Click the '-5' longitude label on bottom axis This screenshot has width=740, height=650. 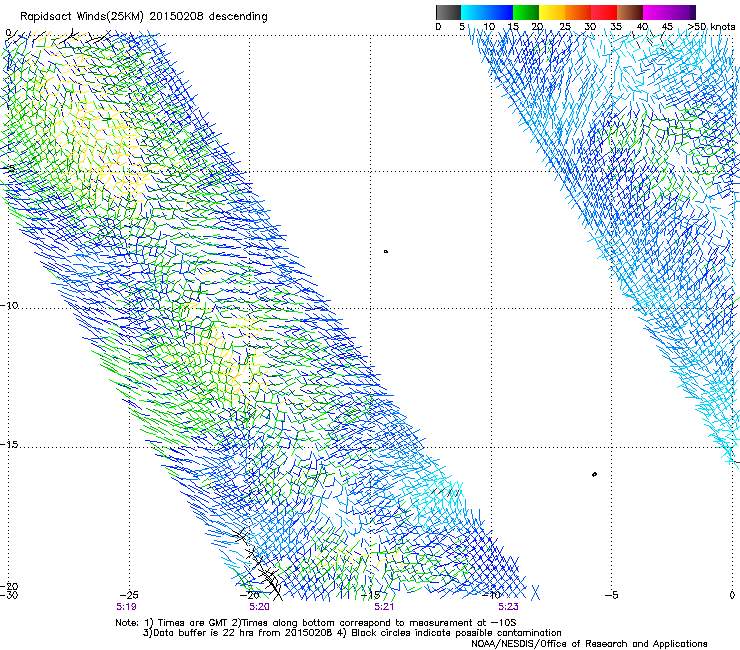pyautogui.click(x=611, y=595)
